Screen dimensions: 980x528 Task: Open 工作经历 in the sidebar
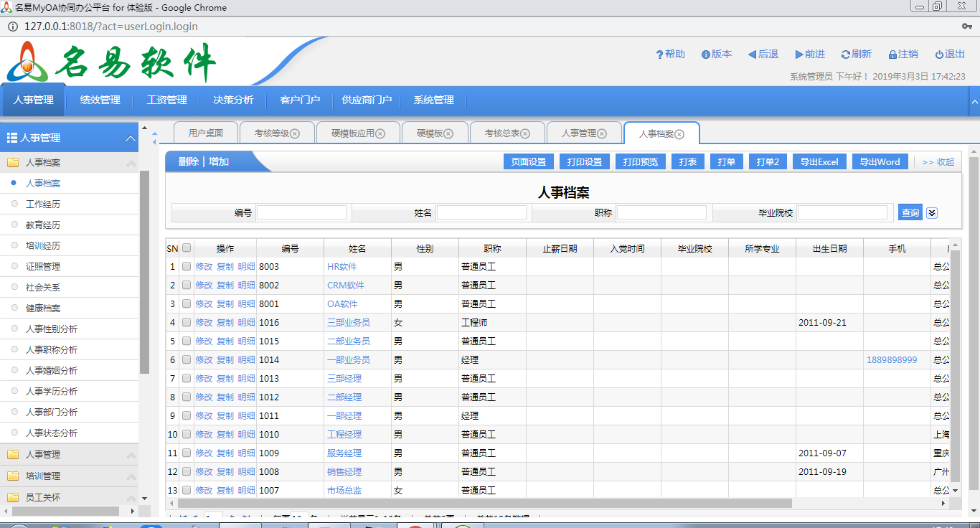(x=43, y=204)
